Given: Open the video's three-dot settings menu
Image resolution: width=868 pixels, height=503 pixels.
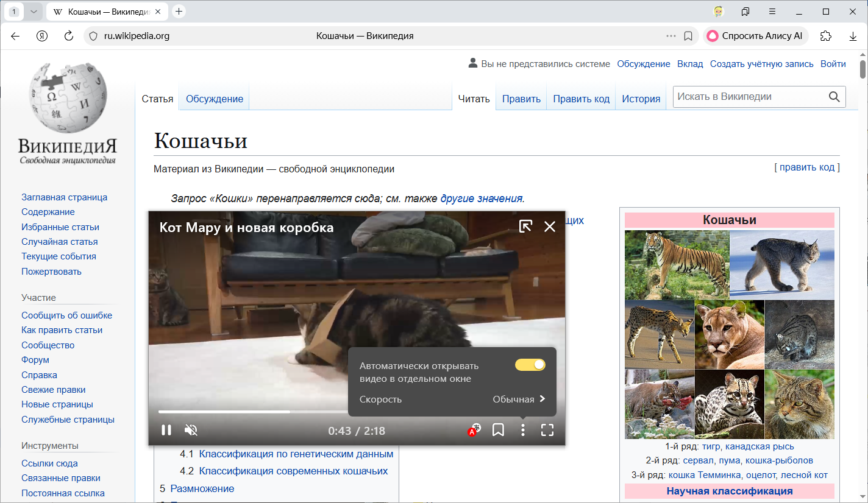Looking at the screenshot, I should click(522, 431).
